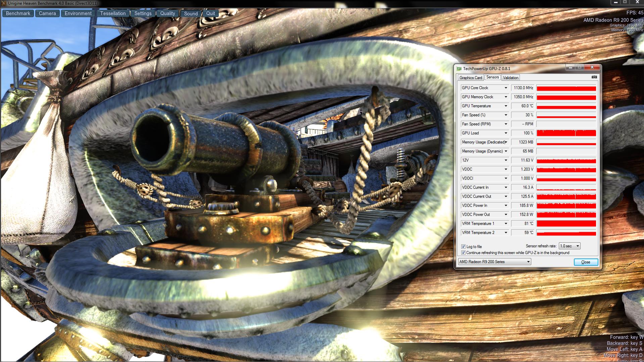Click the GPU-Z app icon in title bar
Viewport: 644px width, 362px height.
coord(459,69)
